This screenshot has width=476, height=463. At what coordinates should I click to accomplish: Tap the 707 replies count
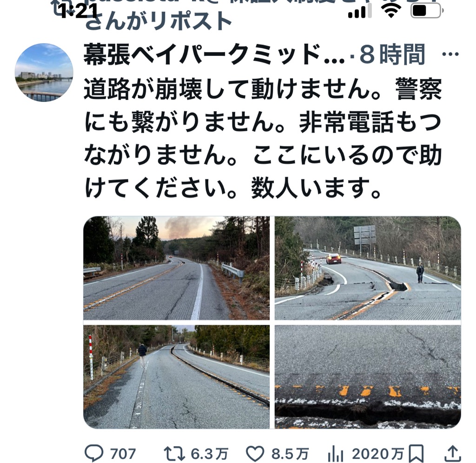coord(123,454)
